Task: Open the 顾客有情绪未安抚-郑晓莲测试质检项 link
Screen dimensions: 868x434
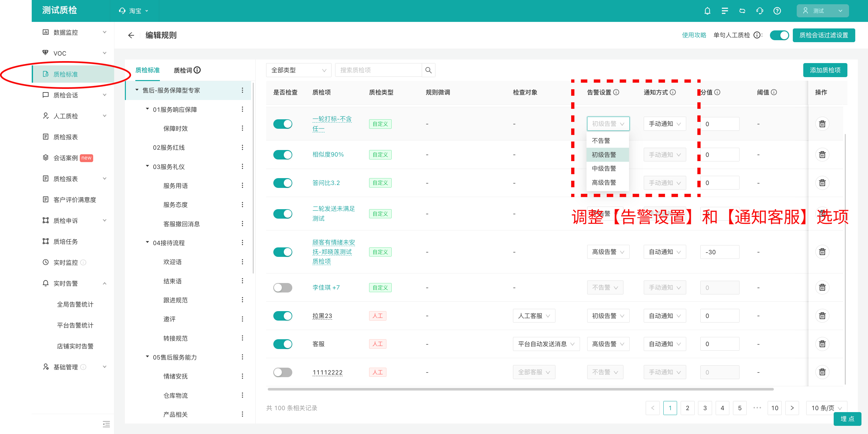Action: 333,252
